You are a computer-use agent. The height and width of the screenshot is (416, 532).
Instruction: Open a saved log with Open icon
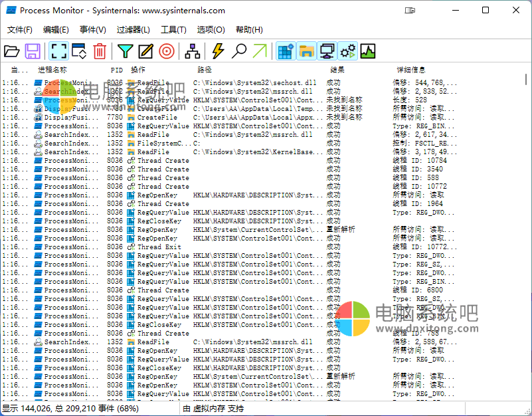12,51
